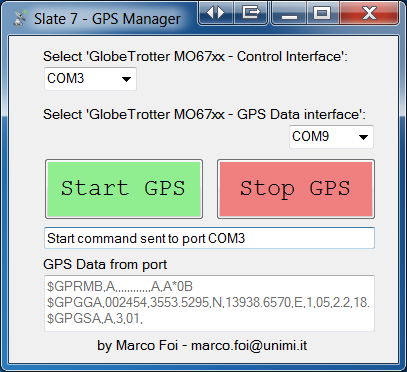Click the 'by Marco Foi' author text
This screenshot has width=407, height=372.
click(x=138, y=346)
